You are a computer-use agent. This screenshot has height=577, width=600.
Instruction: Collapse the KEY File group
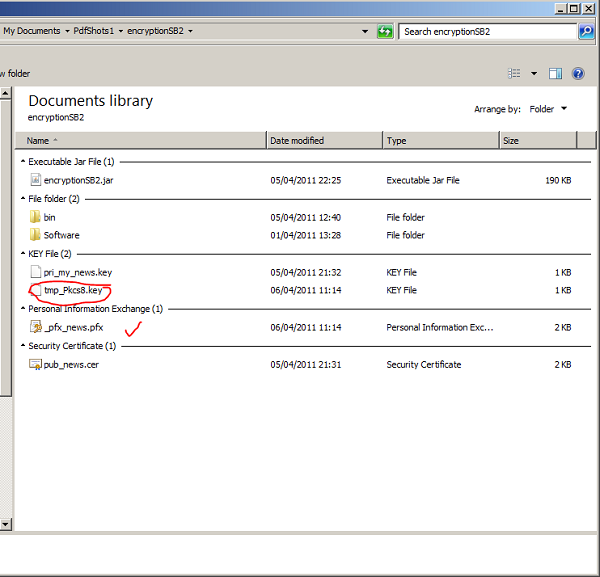23,253
